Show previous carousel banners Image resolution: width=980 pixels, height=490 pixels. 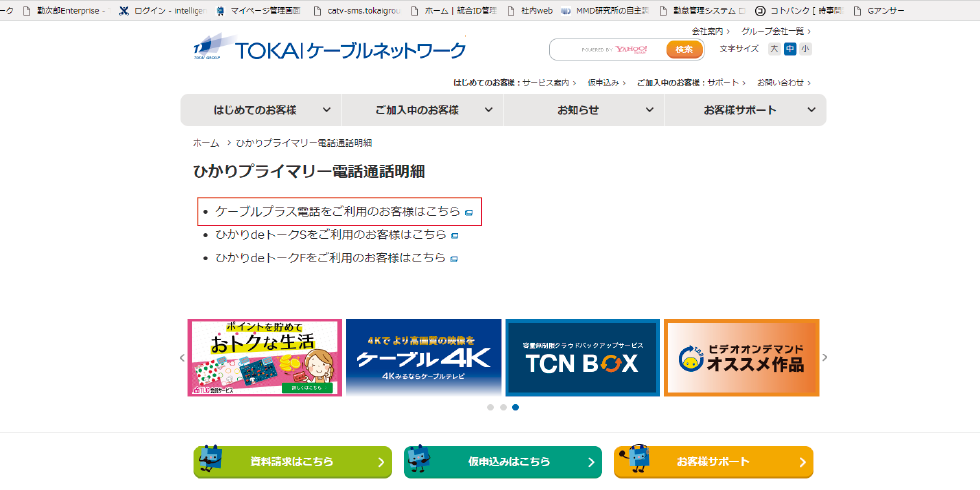(x=182, y=358)
